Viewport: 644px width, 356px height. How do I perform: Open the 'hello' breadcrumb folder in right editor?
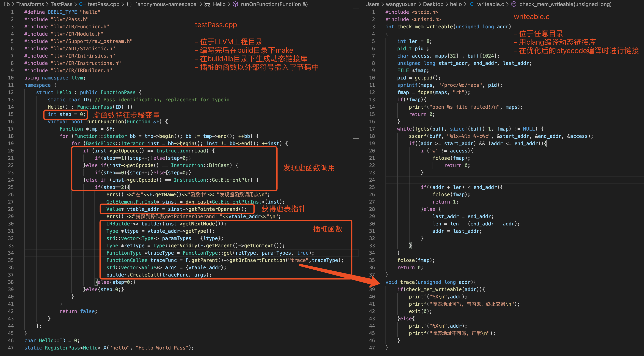point(456,4)
